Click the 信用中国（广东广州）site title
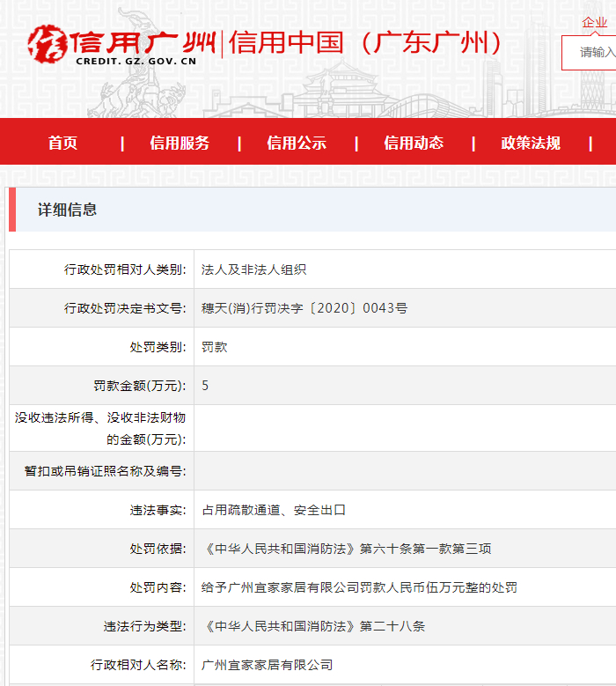 (x=365, y=42)
